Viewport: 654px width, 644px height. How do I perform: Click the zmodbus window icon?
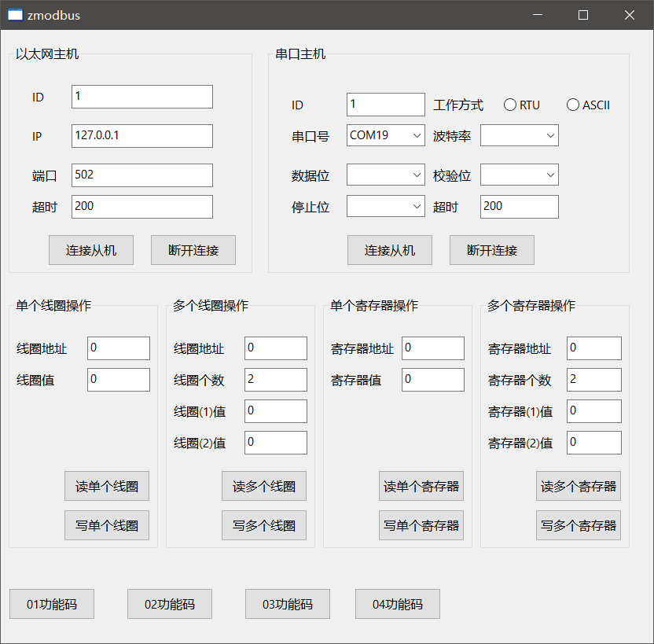(15, 15)
